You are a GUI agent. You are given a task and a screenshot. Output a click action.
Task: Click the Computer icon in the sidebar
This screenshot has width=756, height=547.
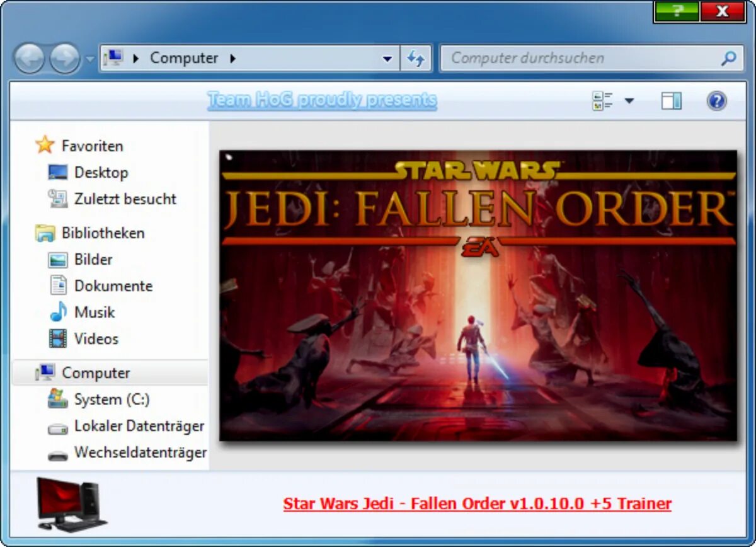click(x=45, y=372)
